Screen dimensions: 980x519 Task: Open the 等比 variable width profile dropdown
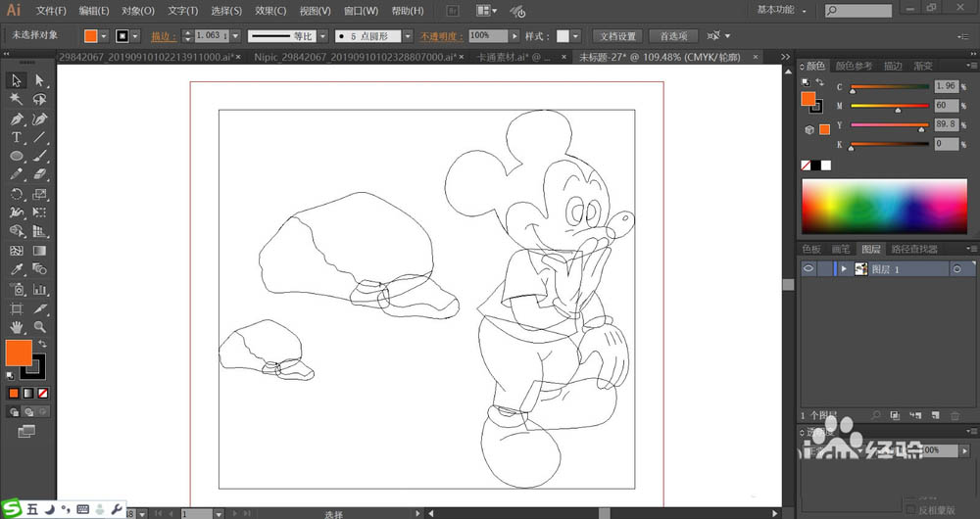[x=323, y=36]
